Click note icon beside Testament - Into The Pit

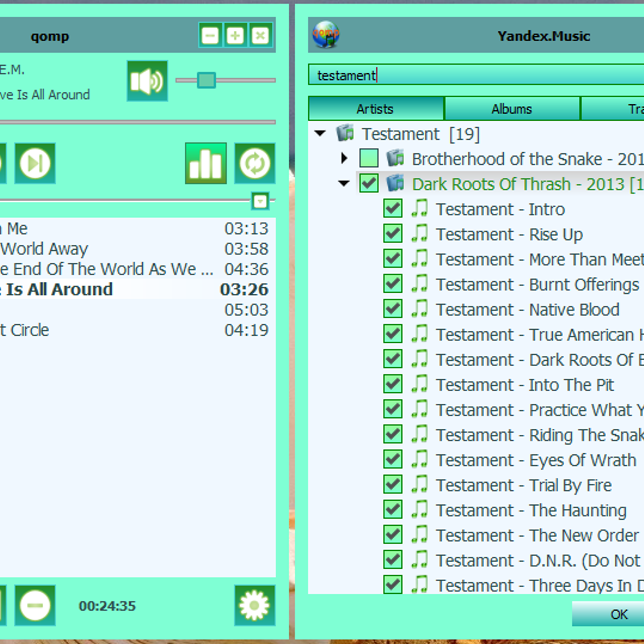[420, 384]
